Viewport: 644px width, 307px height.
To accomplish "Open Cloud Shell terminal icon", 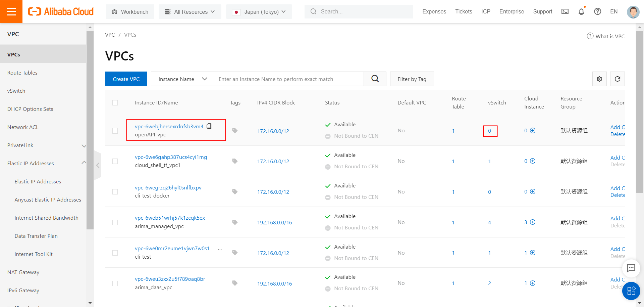I will [x=565, y=11].
